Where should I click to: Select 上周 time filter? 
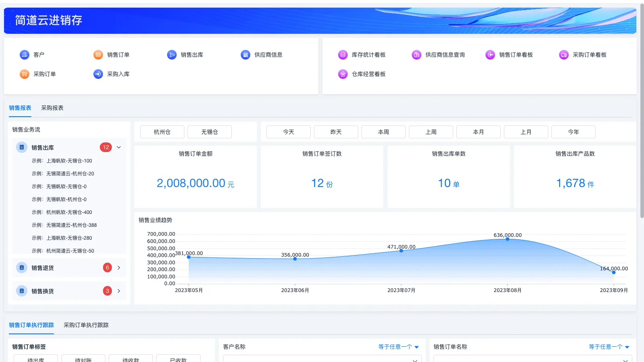click(431, 132)
